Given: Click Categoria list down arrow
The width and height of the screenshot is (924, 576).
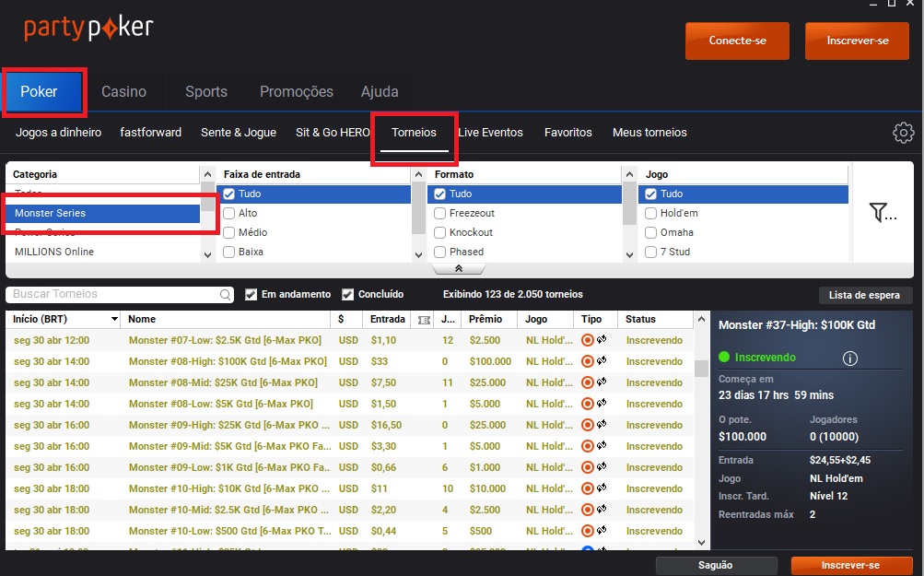Looking at the screenshot, I should point(207,254).
